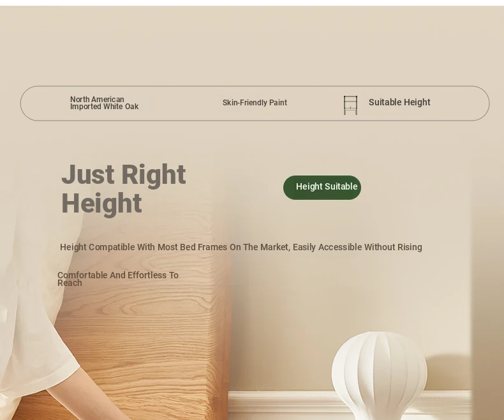Image resolution: width=504 pixels, height=420 pixels.
Task: Click the word Height in the large heading
Action: coord(101,203)
